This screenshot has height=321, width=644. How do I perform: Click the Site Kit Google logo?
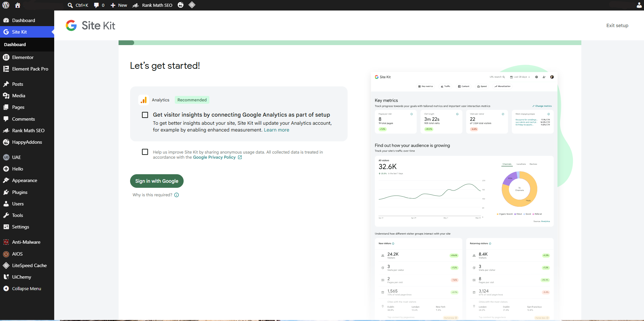(71, 25)
